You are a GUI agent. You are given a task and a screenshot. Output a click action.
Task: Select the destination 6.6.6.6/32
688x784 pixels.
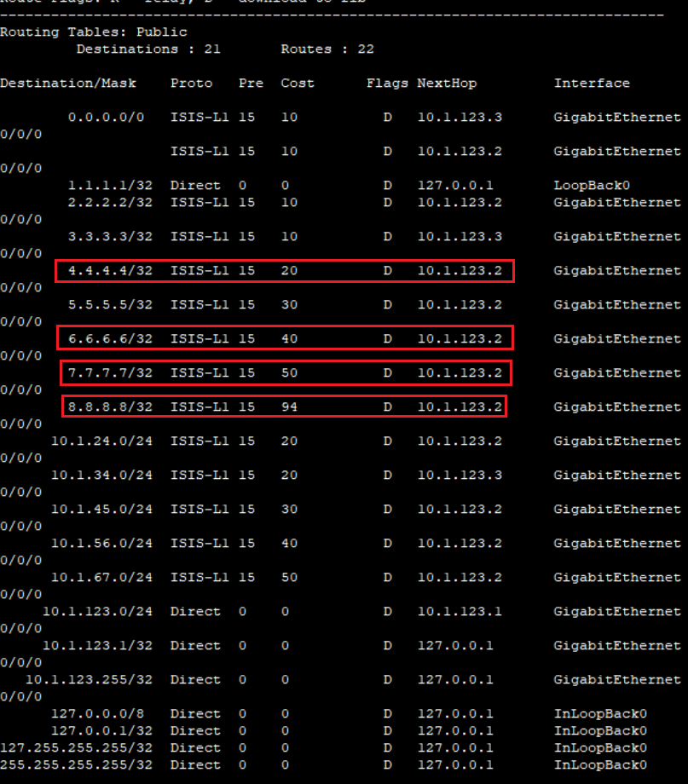pos(110,338)
